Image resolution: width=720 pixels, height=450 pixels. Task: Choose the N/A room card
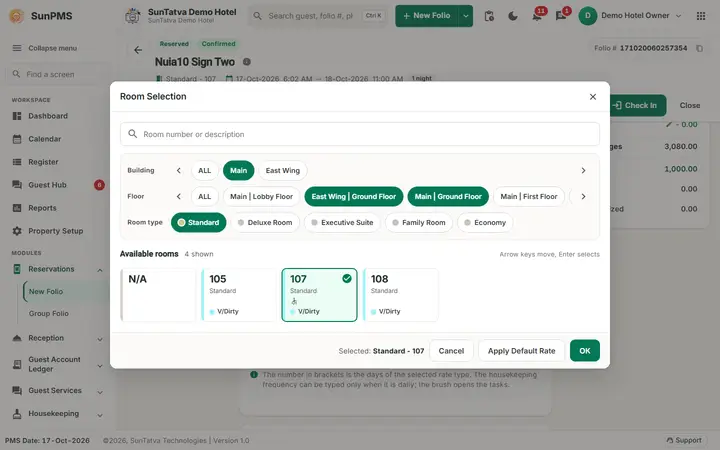tap(158, 295)
